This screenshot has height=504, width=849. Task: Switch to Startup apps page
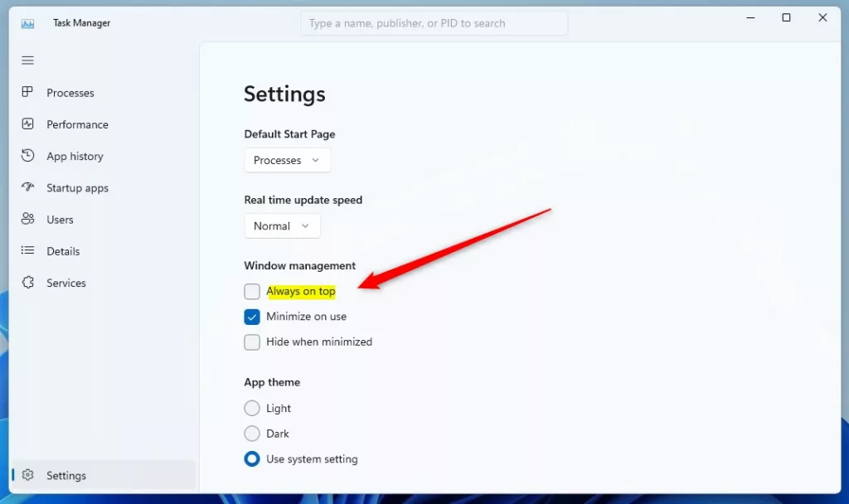click(x=77, y=188)
